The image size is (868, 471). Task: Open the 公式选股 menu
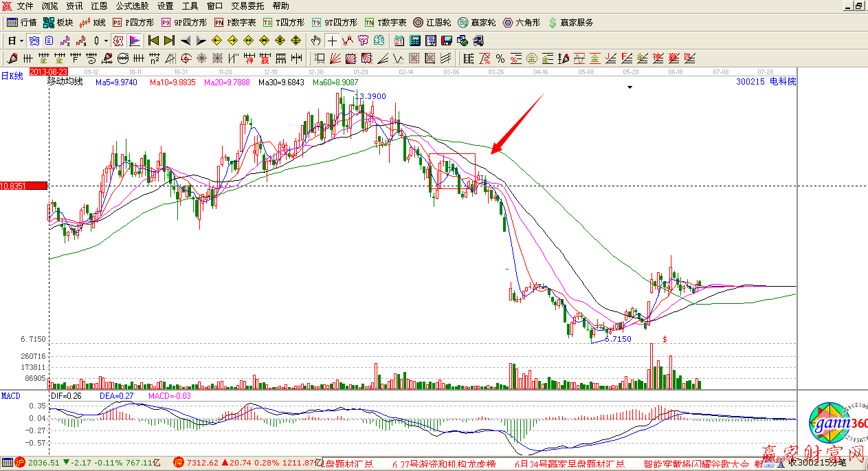131,6
